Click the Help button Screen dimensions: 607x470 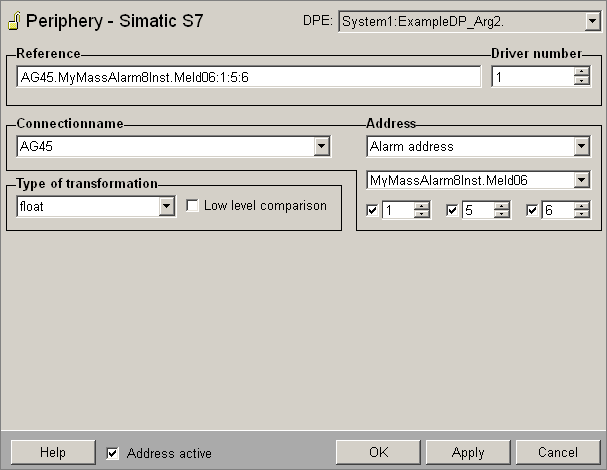click(x=53, y=453)
